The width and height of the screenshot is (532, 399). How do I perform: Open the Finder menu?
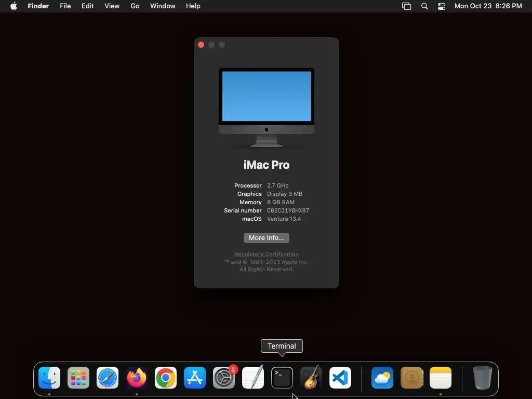38,6
